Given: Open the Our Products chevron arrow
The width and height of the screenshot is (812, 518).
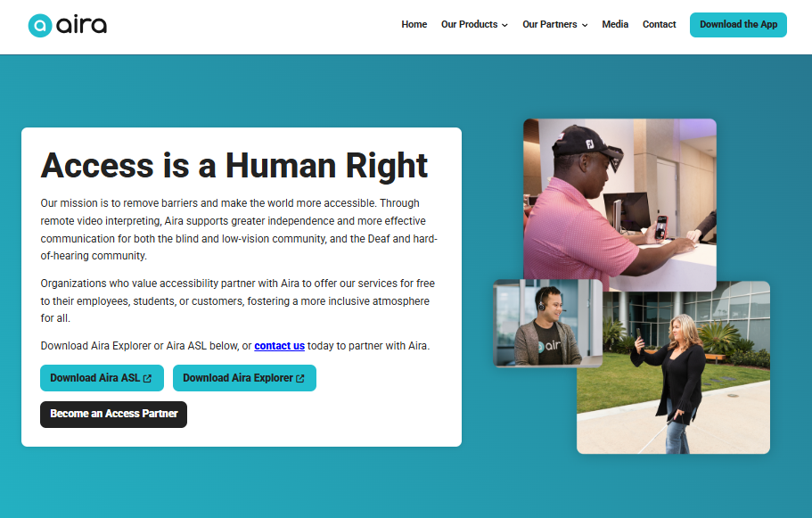Looking at the screenshot, I should 504,25.
